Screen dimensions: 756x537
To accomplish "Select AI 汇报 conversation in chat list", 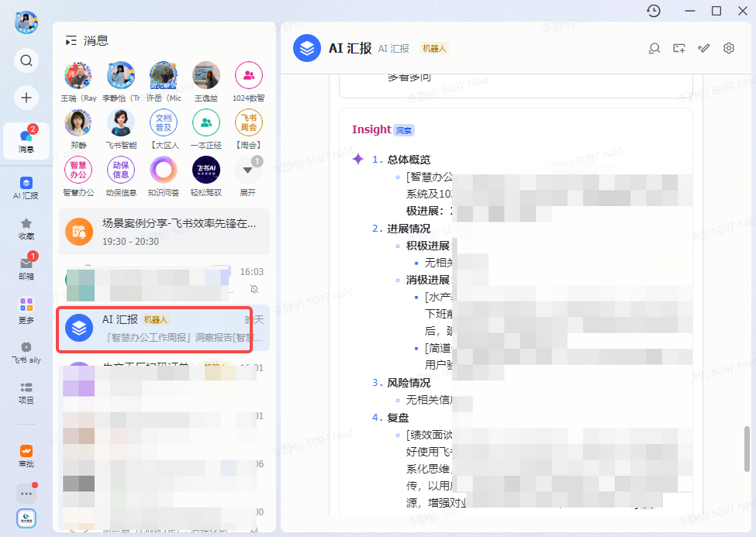I will 164,328.
